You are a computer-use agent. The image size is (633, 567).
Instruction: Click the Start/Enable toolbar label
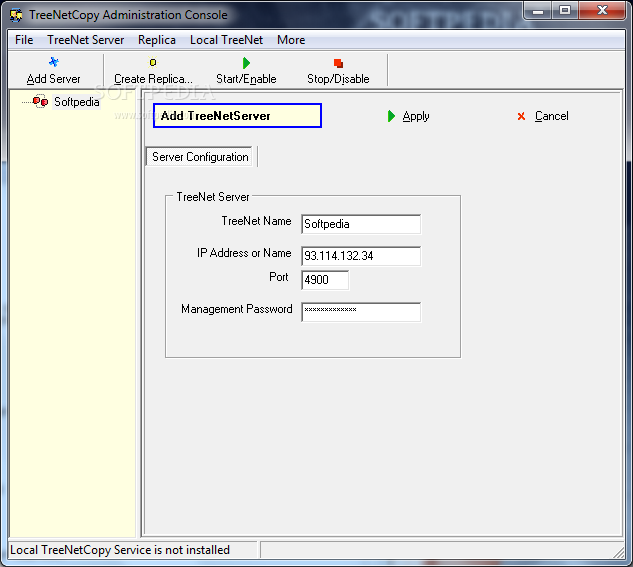coord(246,79)
